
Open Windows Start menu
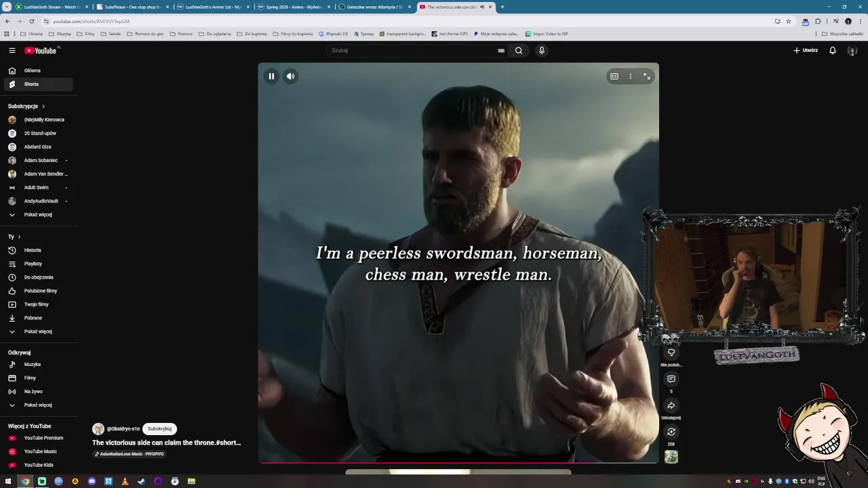click(8, 481)
